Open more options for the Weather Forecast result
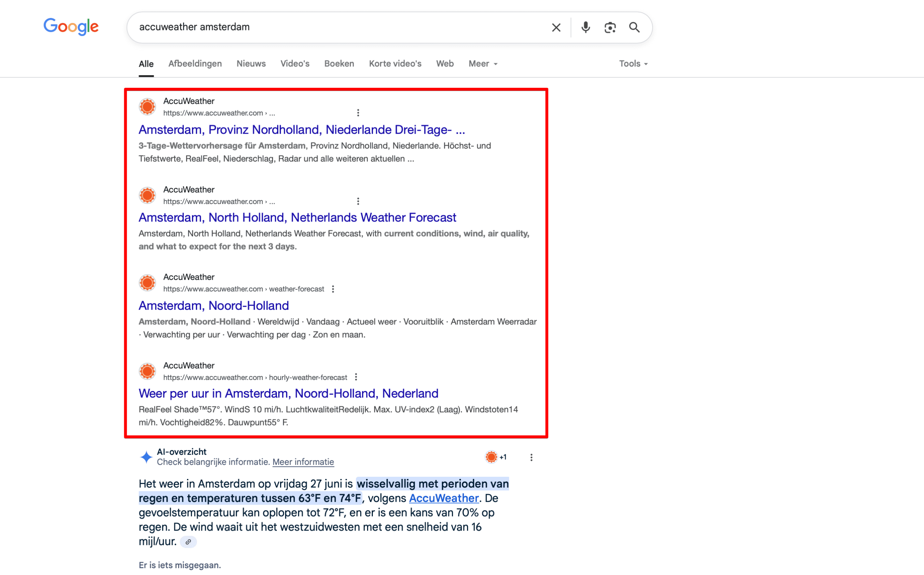This screenshot has height=575, width=924. click(x=358, y=201)
